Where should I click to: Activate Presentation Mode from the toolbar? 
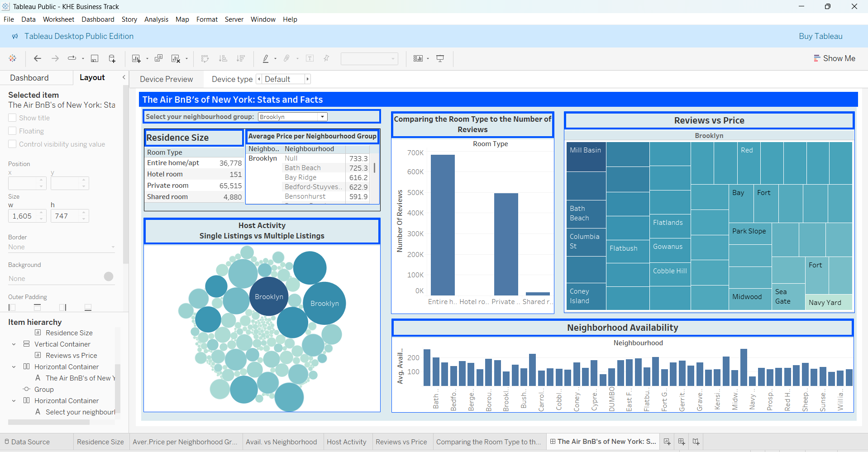coord(440,58)
